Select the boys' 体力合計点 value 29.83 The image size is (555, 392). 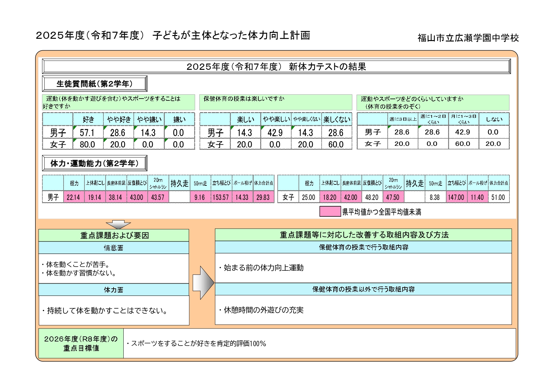point(263,197)
